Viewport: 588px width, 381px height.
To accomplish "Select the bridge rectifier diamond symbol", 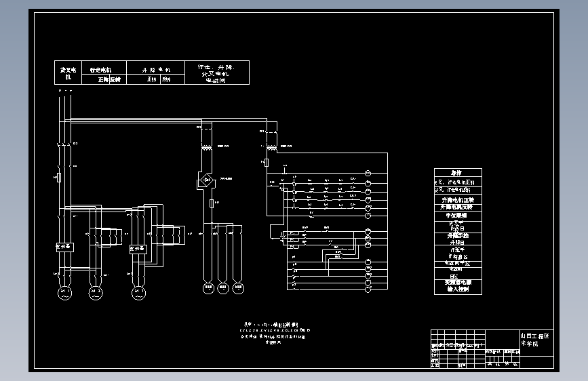I will click(206, 180).
